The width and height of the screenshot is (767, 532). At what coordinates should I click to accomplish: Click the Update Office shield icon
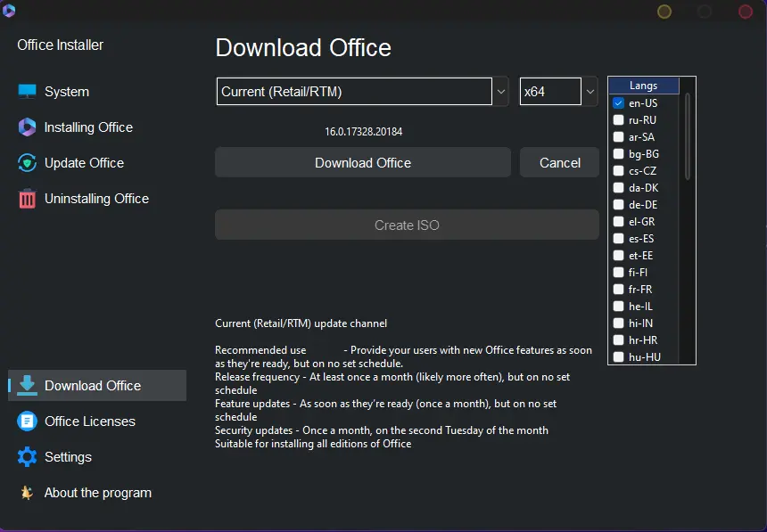(27, 163)
